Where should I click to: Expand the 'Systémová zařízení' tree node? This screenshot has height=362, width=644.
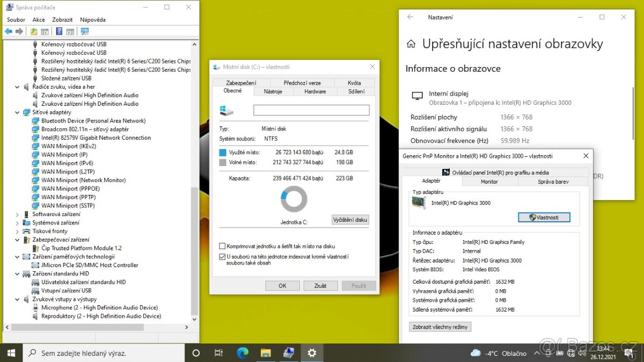(17, 222)
